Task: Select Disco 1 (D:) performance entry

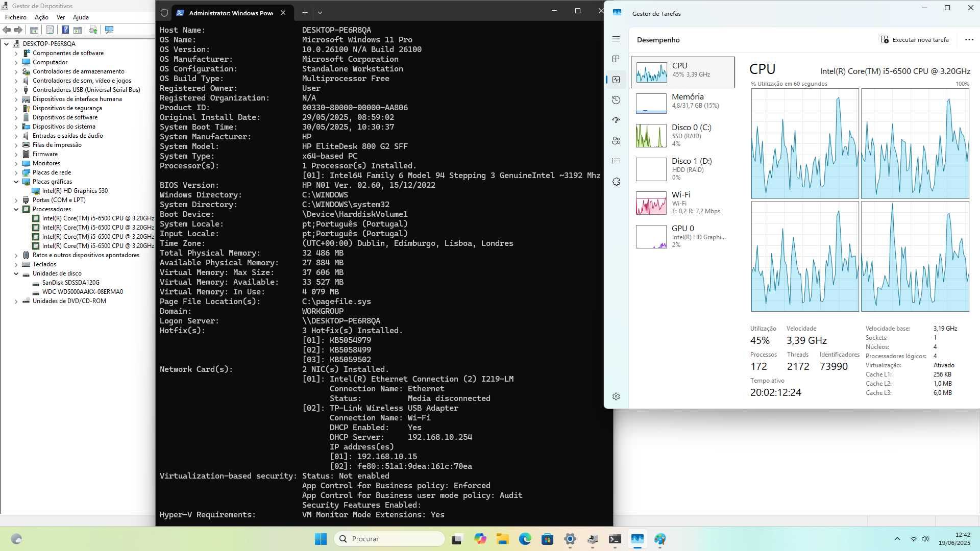Action: [683, 169]
